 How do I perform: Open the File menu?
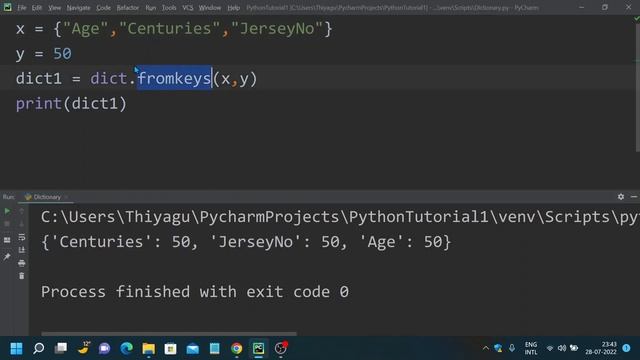22,8
